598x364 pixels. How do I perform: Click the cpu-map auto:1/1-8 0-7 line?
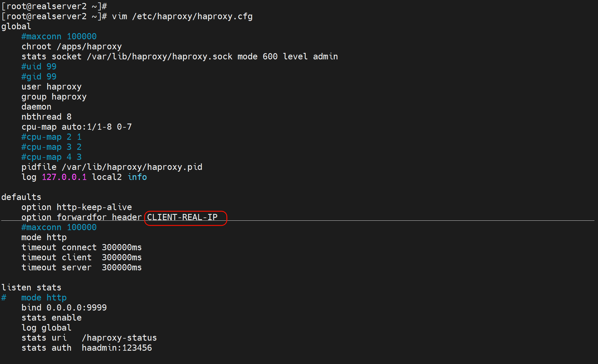point(77,127)
